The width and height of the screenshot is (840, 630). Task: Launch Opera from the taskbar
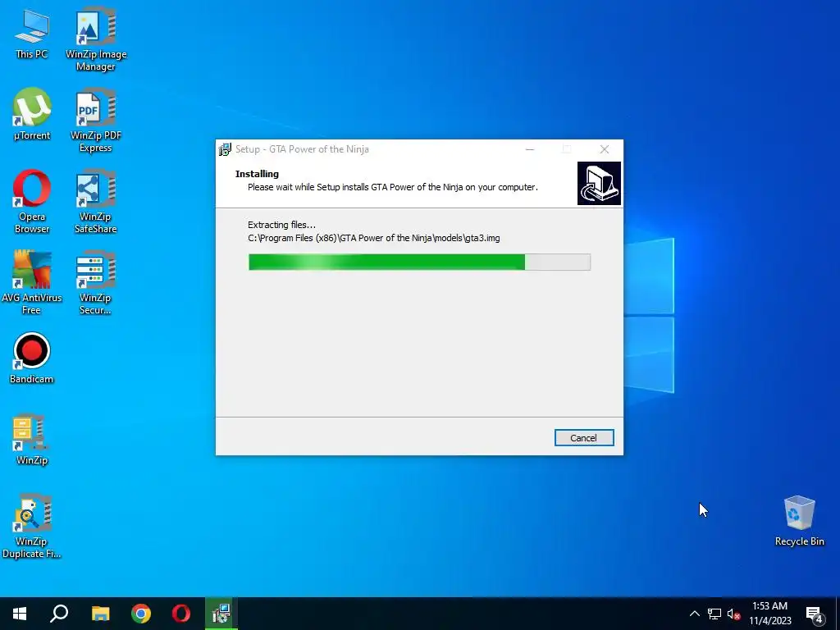click(181, 614)
